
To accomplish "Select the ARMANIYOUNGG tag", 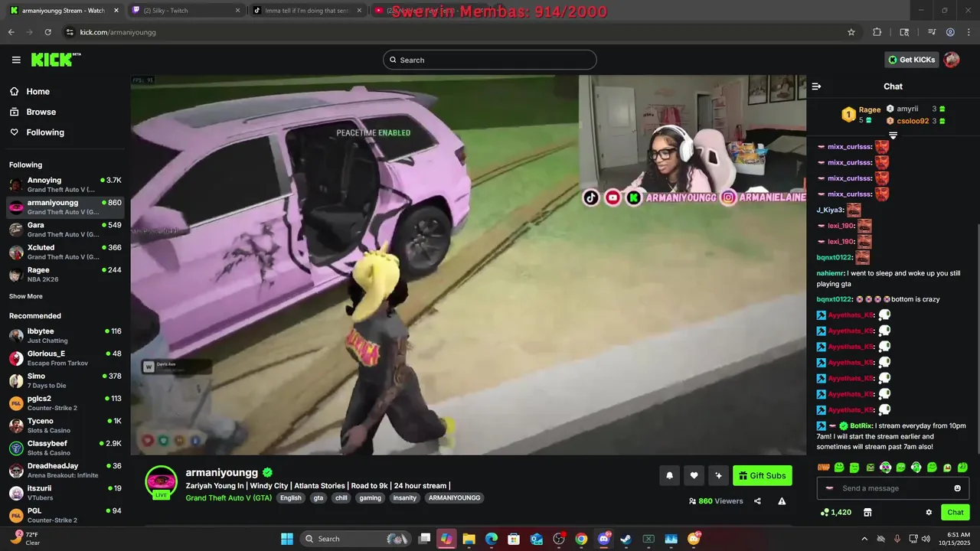I will coord(454,498).
